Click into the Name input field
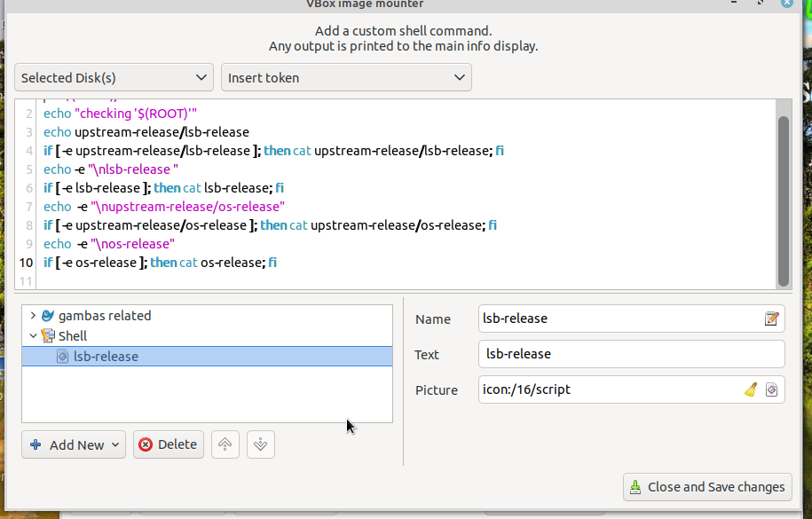 pos(619,318)
